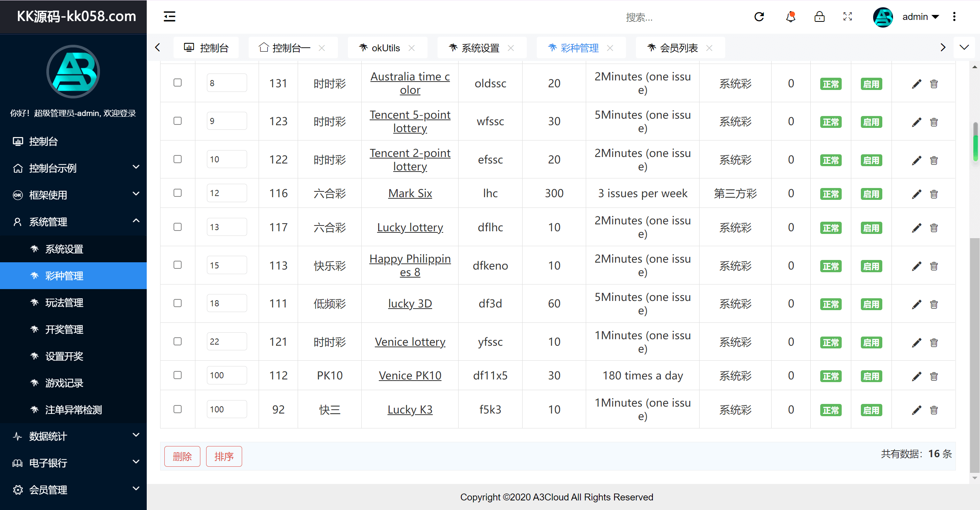
Task: Switch to the 控制台 tab
Action: [206, 48]
